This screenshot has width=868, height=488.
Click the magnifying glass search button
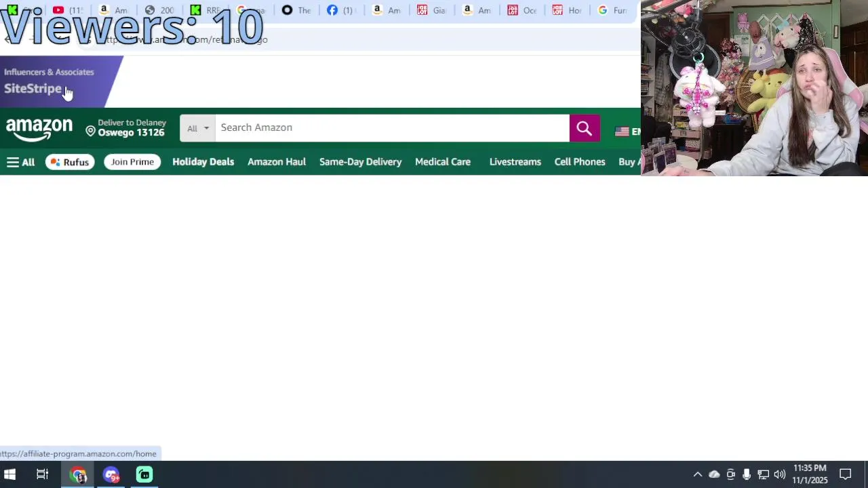click(x=585, y=127)
